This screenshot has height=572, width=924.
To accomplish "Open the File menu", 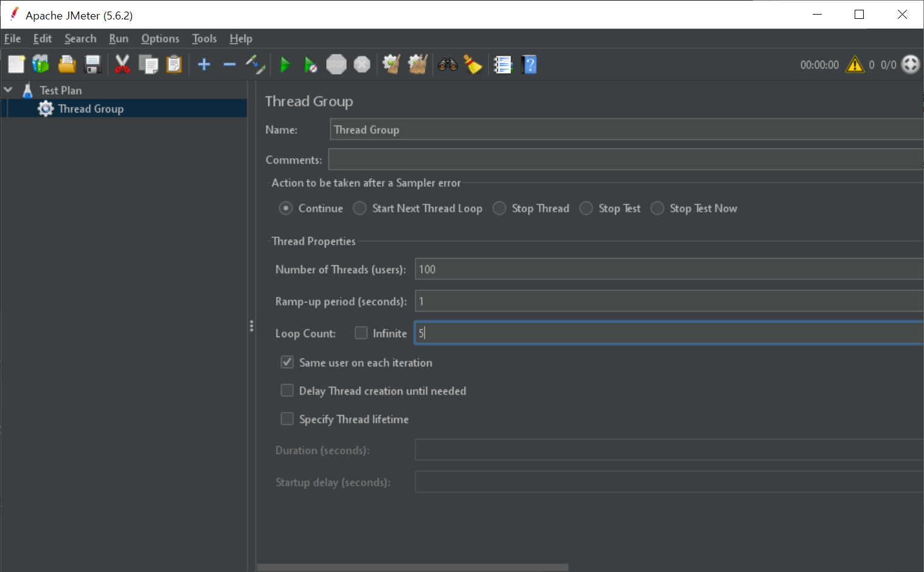I will tap(12, 38).
